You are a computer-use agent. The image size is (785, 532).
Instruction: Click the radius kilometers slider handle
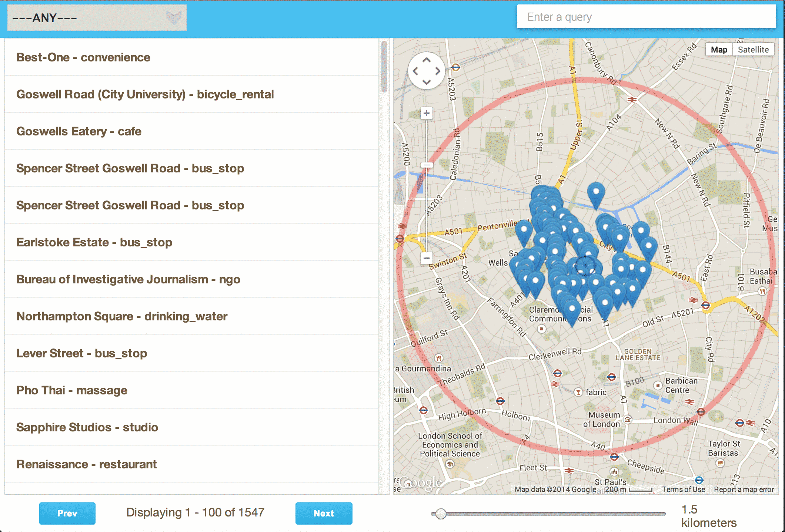440,514
